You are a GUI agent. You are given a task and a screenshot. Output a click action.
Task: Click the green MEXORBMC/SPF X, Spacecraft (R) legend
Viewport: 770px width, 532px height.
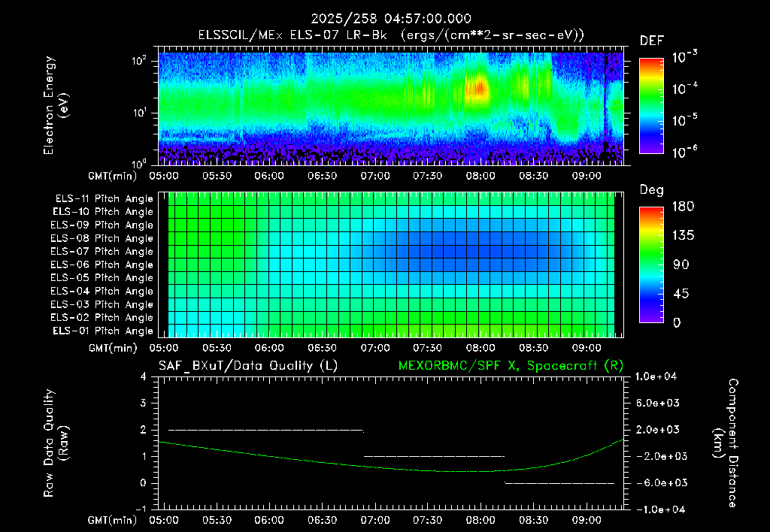(x=511, y=366)
